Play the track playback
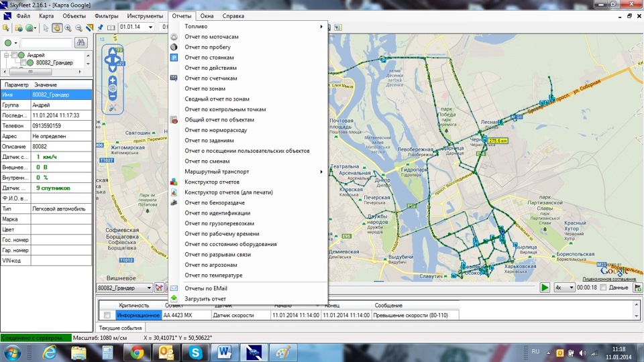The width and height of the screenshot is (644, 362). (545, 288)
